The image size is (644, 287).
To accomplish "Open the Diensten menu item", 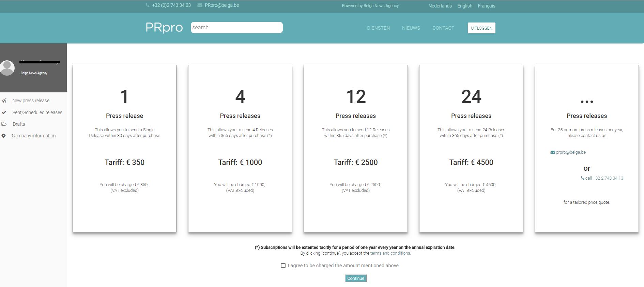I will coord(378,28).
